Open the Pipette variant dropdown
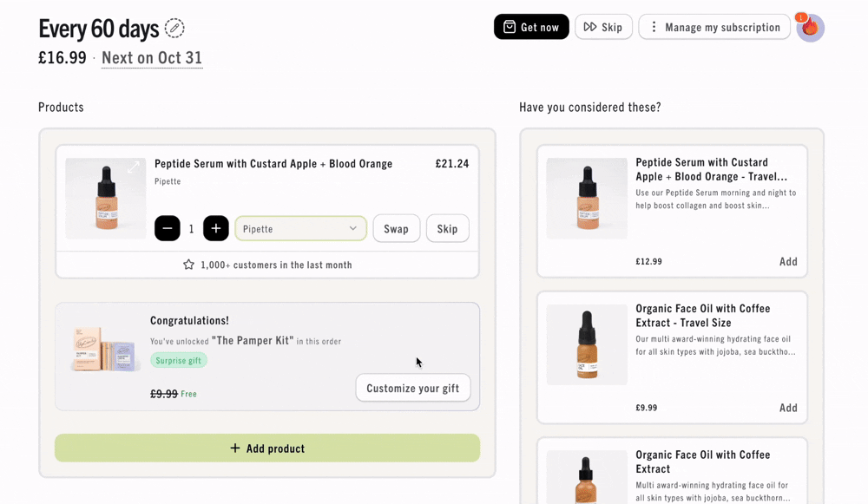The width and height of the screenshot is (868, 504). (300, 228)
